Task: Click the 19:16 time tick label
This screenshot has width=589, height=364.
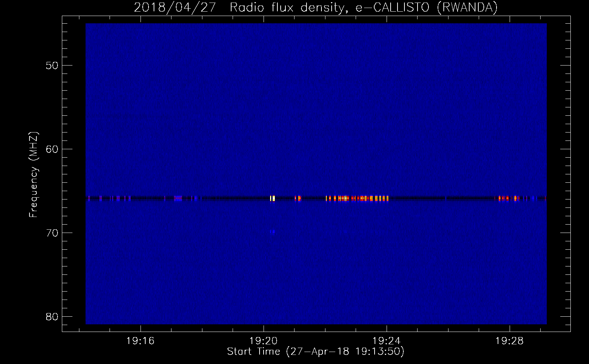Action: 141,341
